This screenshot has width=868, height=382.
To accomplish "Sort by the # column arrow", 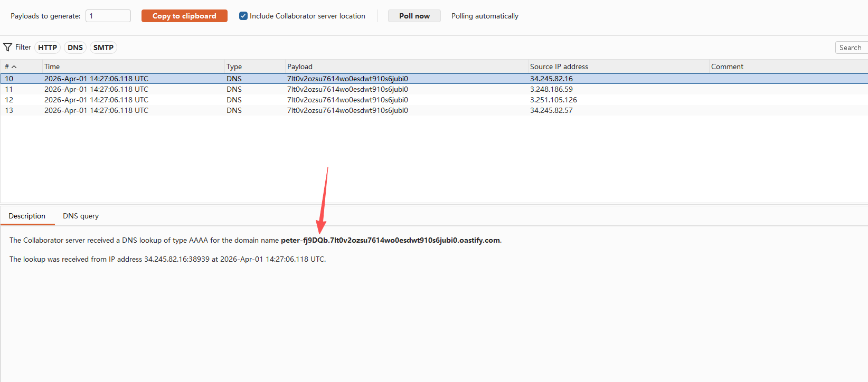I will pyautogui.click(x=14, y=66).
